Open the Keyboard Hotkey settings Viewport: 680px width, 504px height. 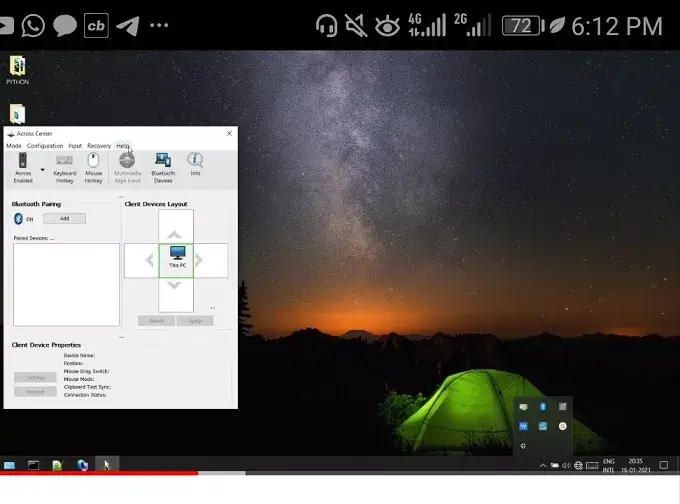pyautogui.click(x=65, y=169)
